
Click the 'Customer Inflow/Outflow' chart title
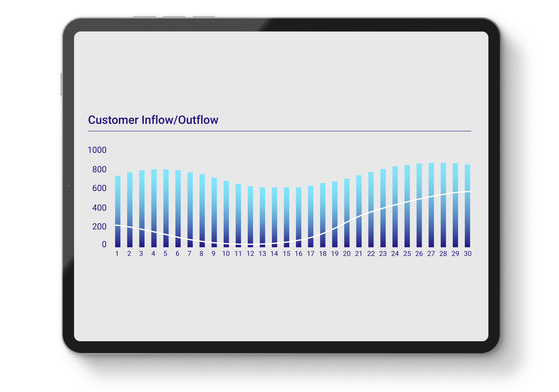(x=153, y=120)
